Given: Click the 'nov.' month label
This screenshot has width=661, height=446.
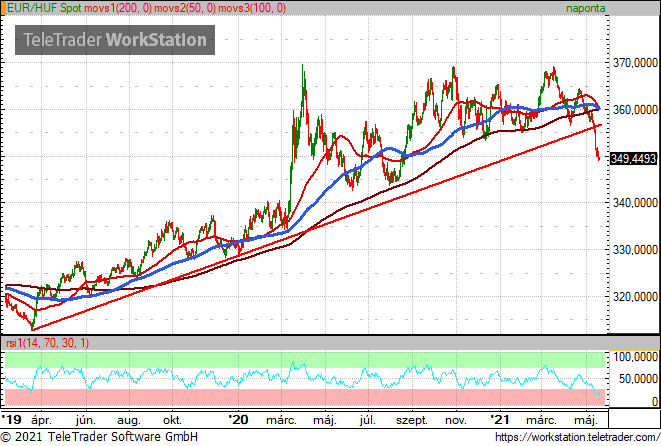Looking at the screenshot, I should pyautogui.click(x=456, y=420).
